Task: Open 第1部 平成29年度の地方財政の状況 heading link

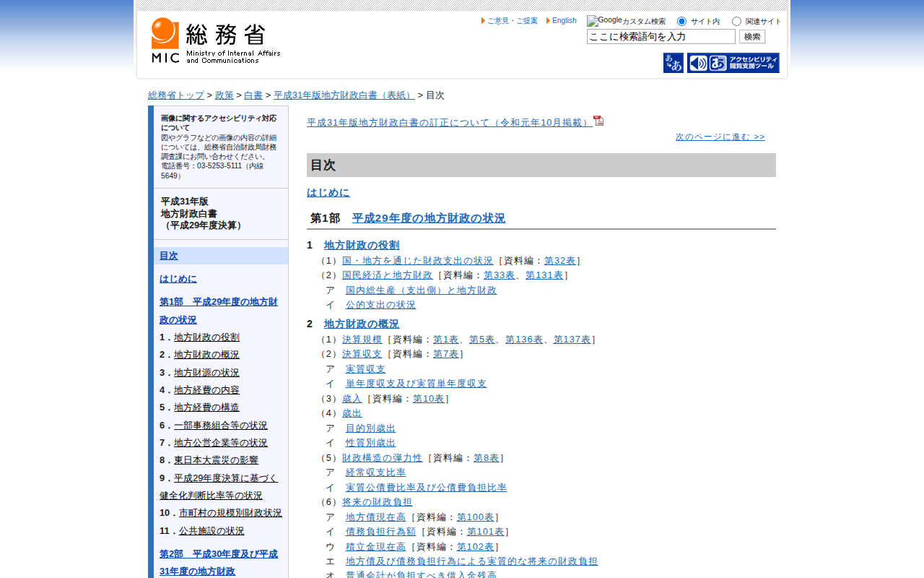Action: point(428,218)
